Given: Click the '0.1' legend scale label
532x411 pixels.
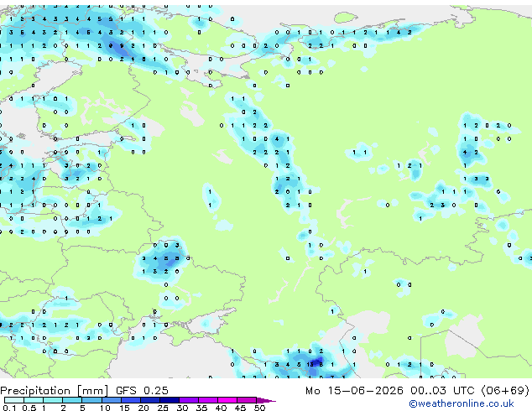Looking at the screenshot, I should tap(9, 408).
